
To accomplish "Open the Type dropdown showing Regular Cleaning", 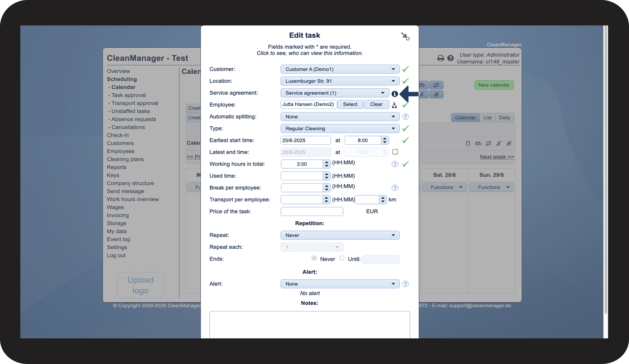I will pyautogui.click(x=340, y=128).
